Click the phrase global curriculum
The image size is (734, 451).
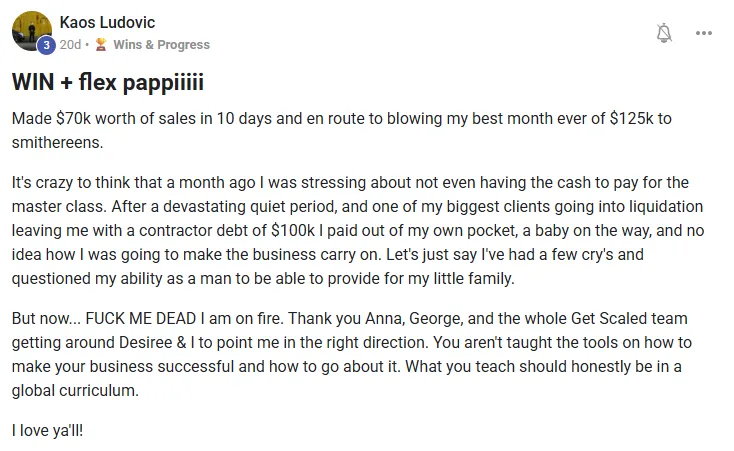click(75, 391)
